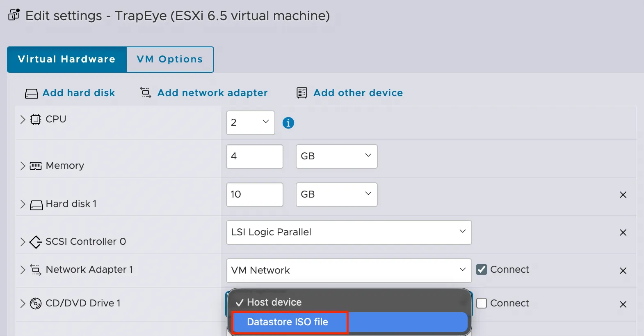
Task: Click the CD/DVD Drive 1 label
Action: tap(83, 304)
